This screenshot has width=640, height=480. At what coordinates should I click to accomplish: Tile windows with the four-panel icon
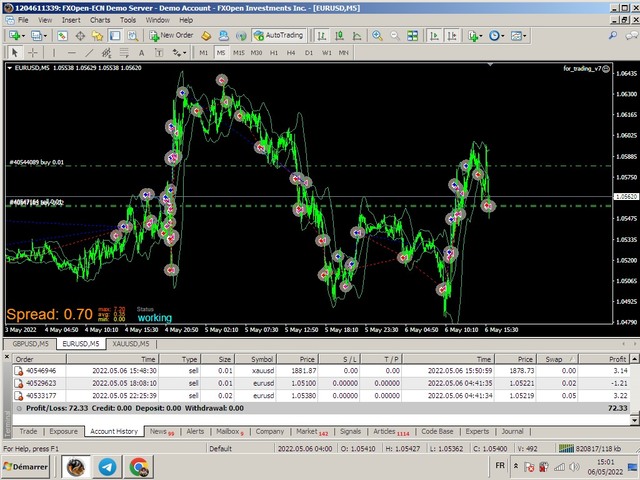[x=413, y=36]
